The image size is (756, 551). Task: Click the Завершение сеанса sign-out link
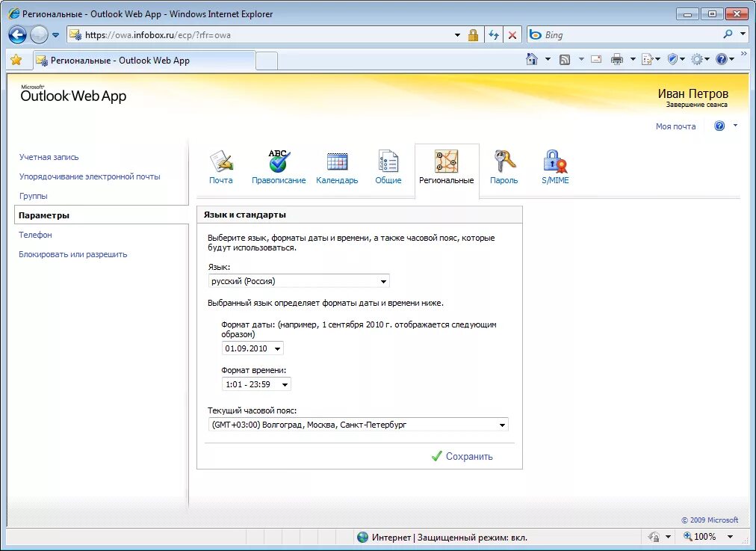coord(697,104)
